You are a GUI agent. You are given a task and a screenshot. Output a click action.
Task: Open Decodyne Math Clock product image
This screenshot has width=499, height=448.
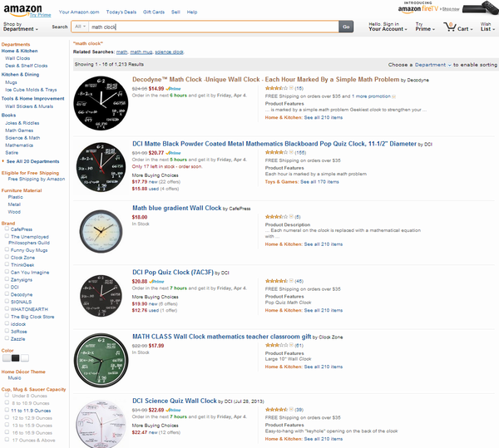[101, 103]
